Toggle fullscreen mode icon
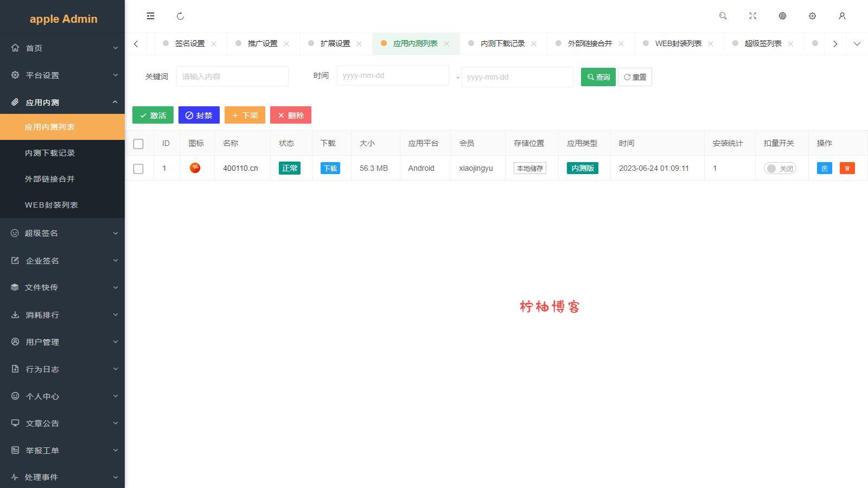 [x=752, y=16]
